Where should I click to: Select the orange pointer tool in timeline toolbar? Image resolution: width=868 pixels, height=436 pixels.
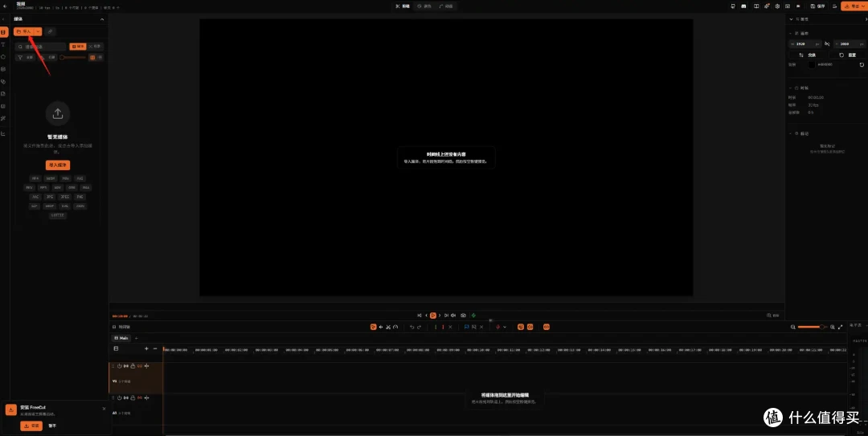(373, 327)
